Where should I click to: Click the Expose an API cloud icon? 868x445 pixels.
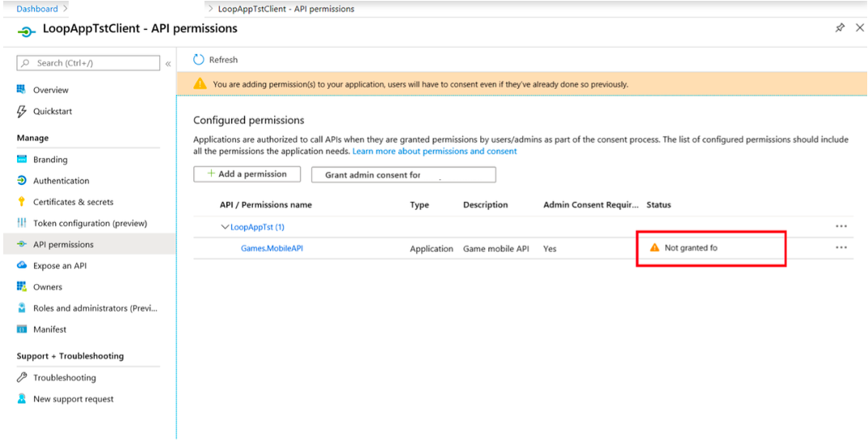pos(22,266)
